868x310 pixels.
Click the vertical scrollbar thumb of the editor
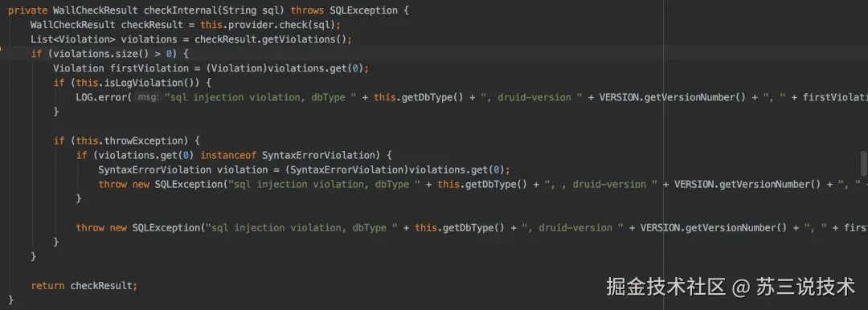(x=863, y=164)
